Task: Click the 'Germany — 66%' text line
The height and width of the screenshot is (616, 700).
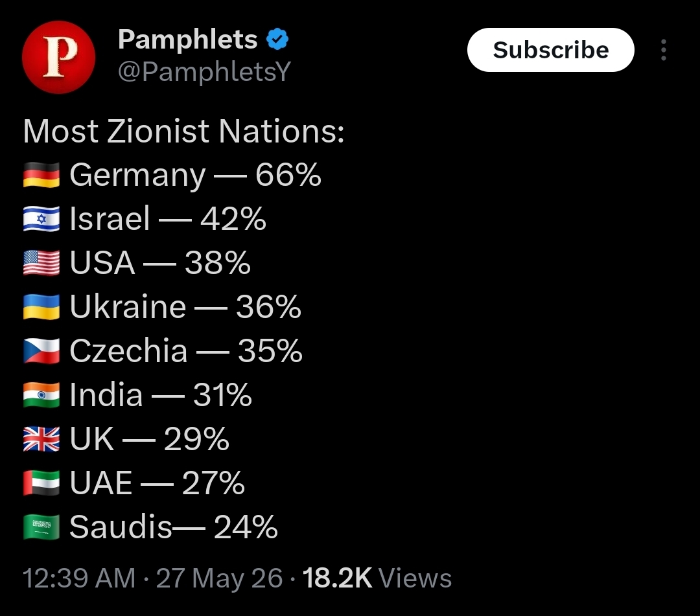Action: coord(196,175)
